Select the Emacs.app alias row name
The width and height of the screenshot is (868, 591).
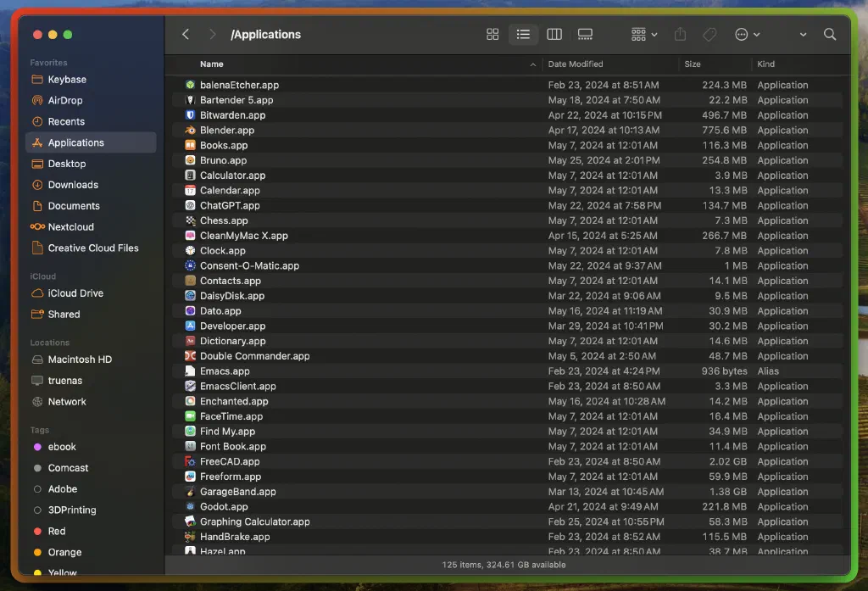225,371
